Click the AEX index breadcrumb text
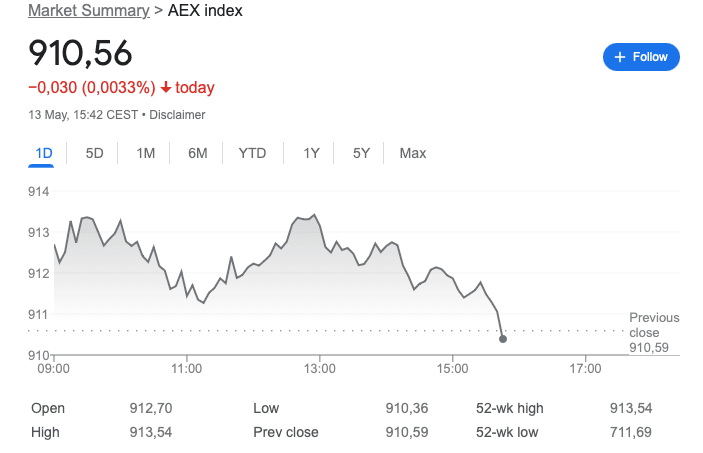 204,11
